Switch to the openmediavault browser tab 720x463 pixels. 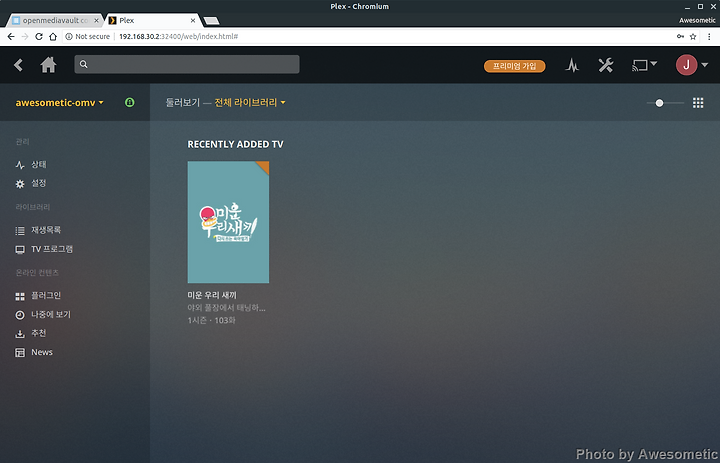[x=55, y=20]
